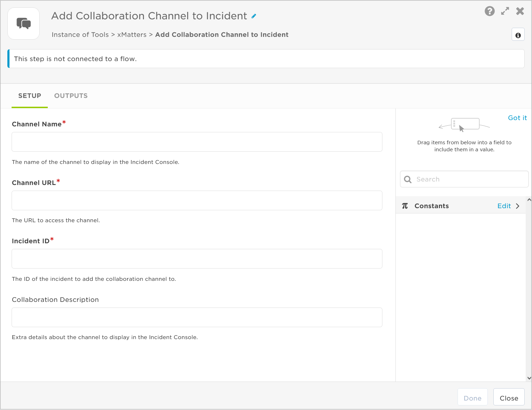Click the search magnifier icon
Image resolution: width=532 pixels, height=410 pixels.
click(x=408, y=179)
